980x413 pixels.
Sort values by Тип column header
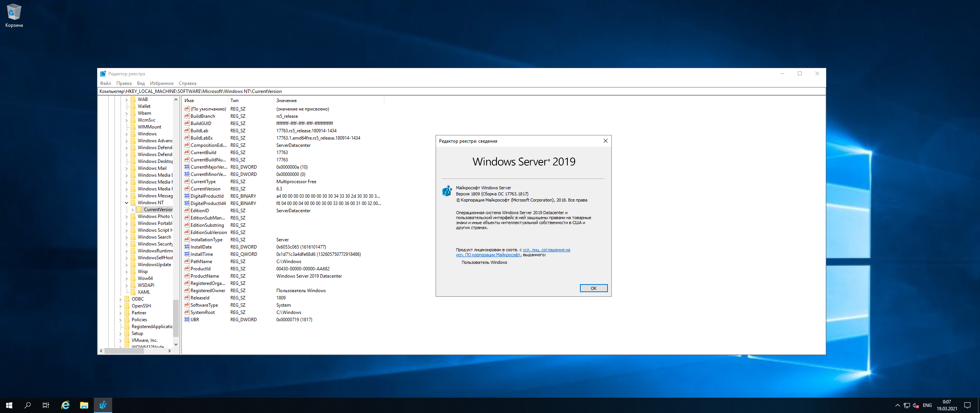tap(251, 101)
